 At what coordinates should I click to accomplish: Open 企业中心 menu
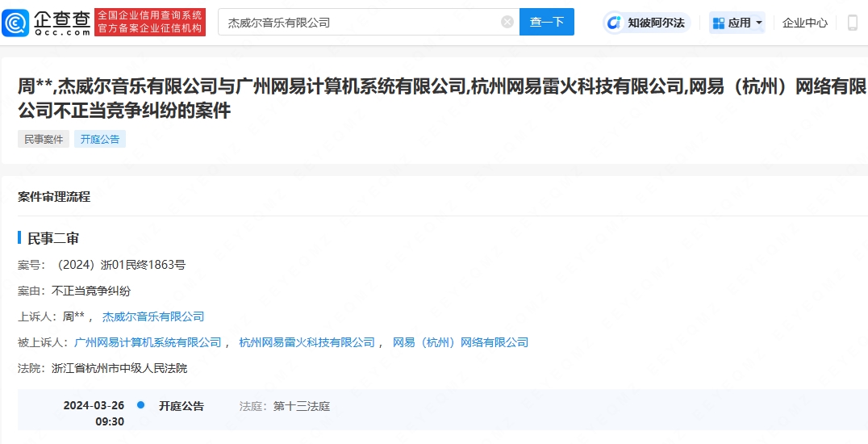(805, 23)
